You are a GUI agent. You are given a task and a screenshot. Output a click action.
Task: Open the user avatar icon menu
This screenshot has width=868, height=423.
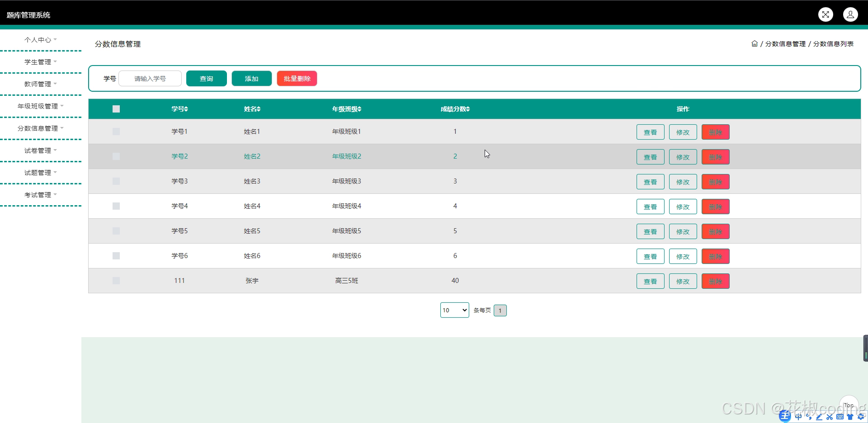pos(850,14)
